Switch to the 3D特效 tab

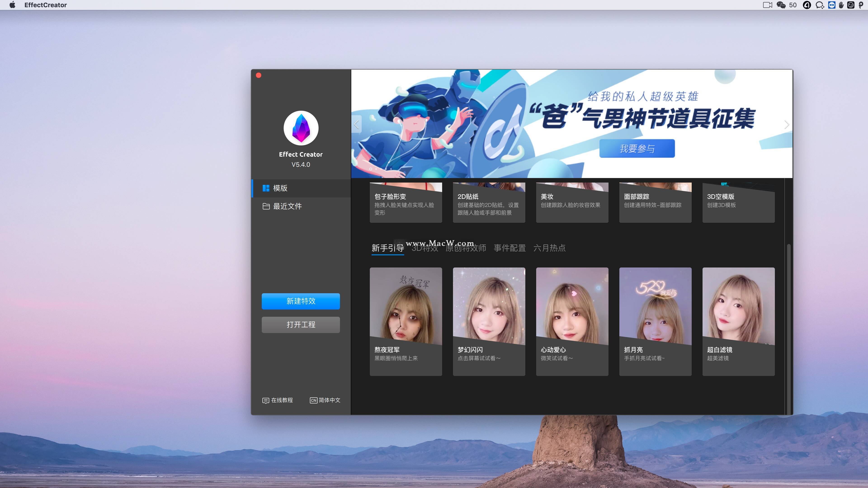pyautogui.click(x=425, y=248)
